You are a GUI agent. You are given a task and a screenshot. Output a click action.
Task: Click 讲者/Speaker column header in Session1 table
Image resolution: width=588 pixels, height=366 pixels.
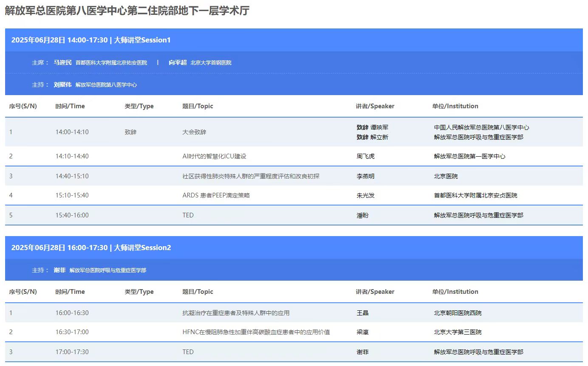coord(375,106)
